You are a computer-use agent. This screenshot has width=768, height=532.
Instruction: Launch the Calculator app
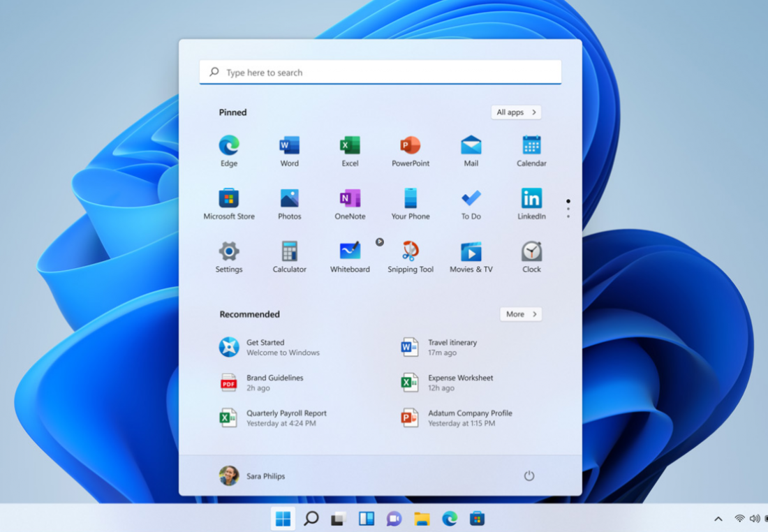pyautogui.click(x=290, y=257)
